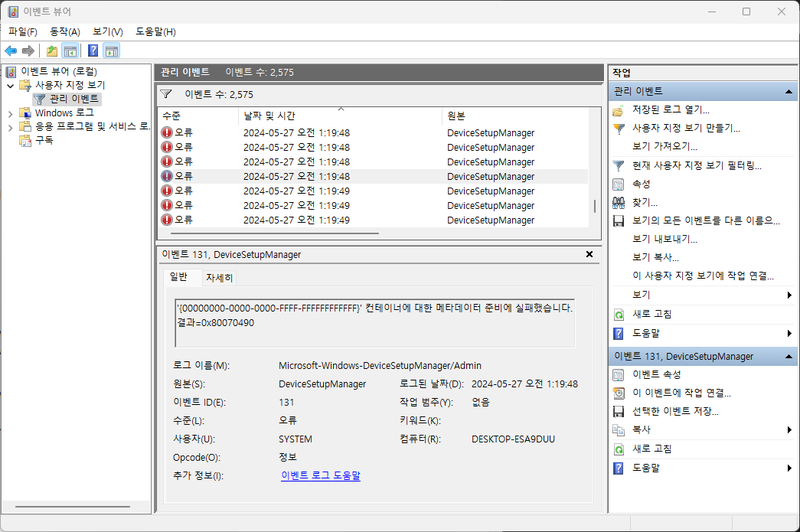800x532 pixels.
Task: Click 현재 사용자 지정 보기 필터링 action
Action: click(x=696, y=165)
